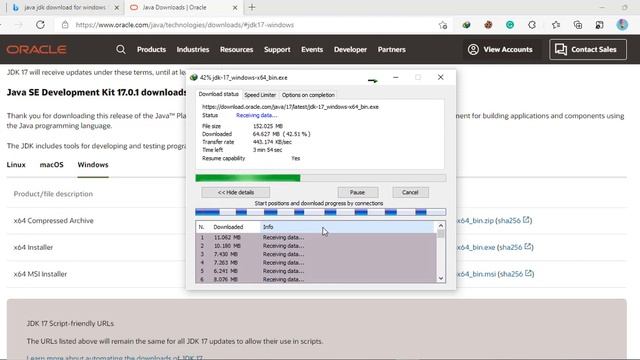Viewport: 640px width, 360px height.
Task: Pause the download
Action: pyautogui.click(x=357, y=192)
